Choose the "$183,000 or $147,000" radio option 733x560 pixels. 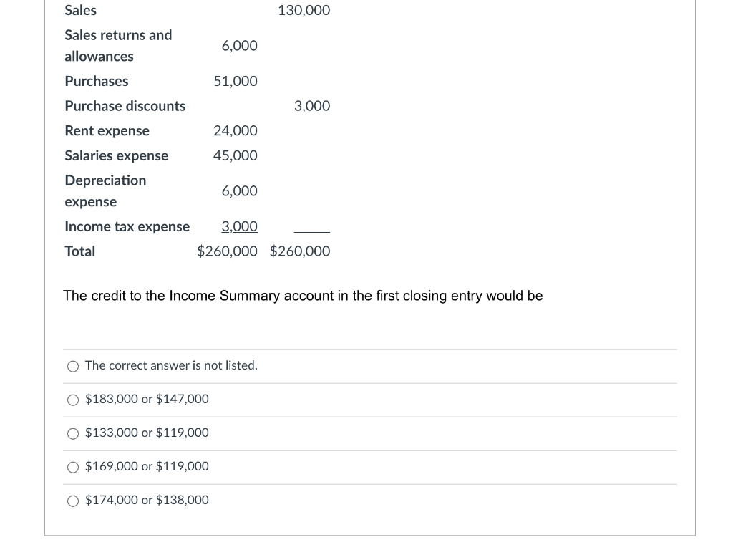coord(73,400)
